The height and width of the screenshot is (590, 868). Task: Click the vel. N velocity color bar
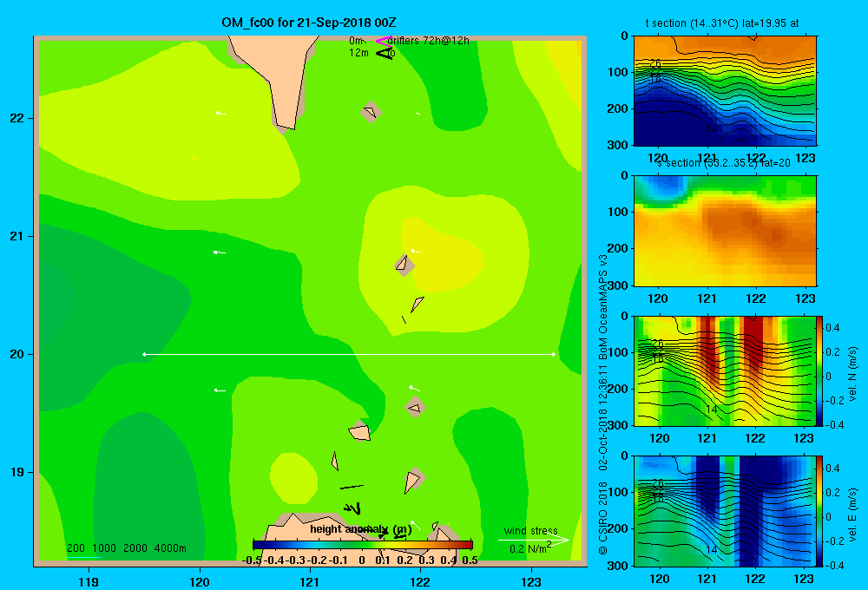[820, 370]
